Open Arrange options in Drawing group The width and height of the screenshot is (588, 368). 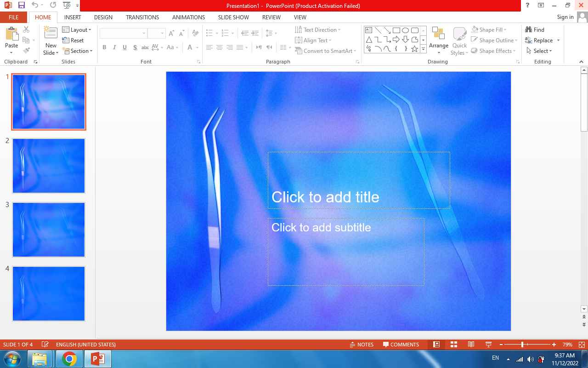coord(438,41)
